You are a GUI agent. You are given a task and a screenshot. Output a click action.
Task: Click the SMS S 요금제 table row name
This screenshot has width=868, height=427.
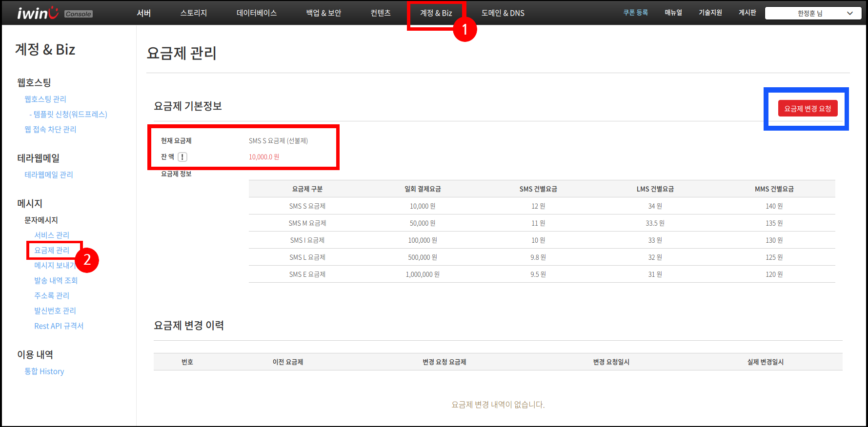[307, 206]
